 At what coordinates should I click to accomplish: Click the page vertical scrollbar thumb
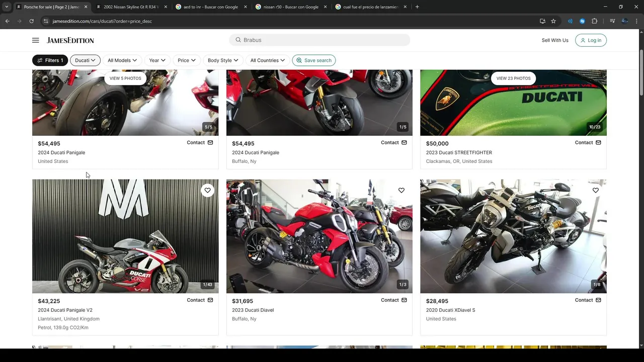pyautogui.click(x=641, y=72)
